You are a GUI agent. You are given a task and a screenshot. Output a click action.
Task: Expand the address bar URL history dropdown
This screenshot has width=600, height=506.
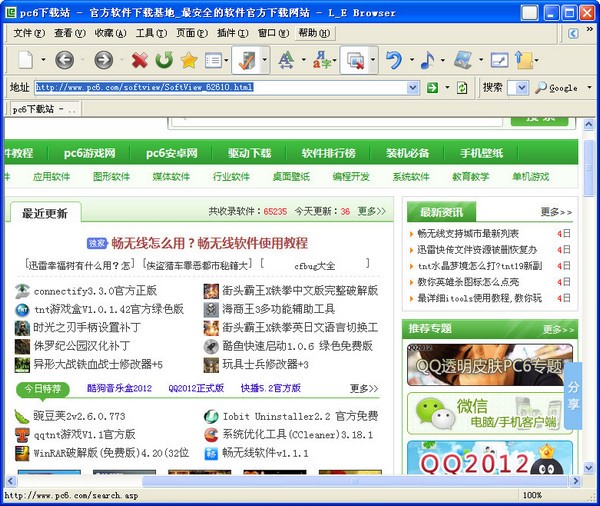pyautogui.click(x=412, y=88)
